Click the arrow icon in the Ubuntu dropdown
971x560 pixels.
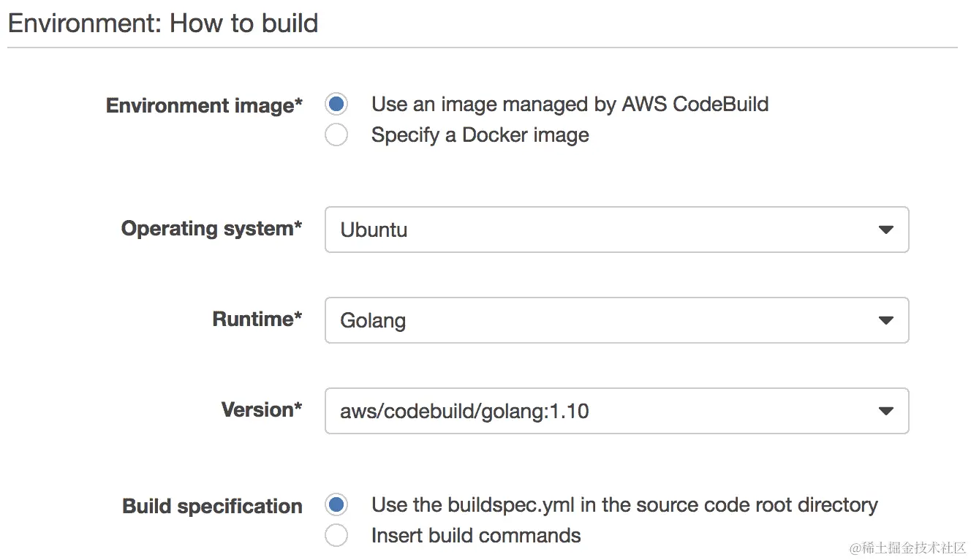885,230
